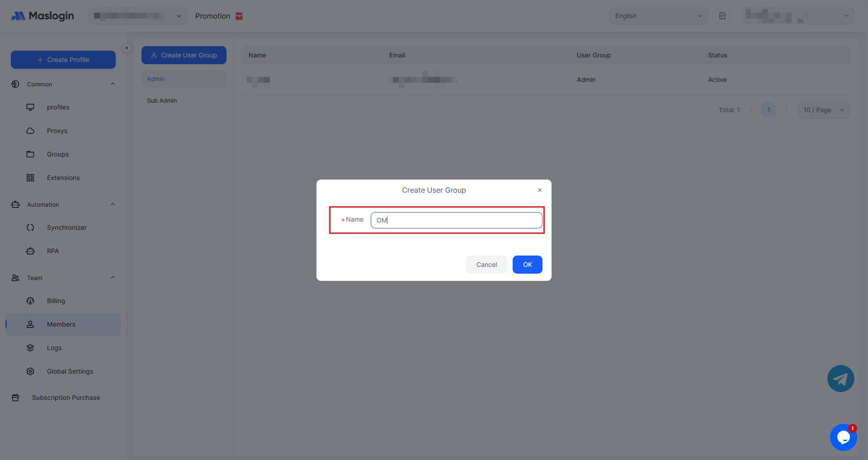Screen dimensions: 868x460
Task: Close the Create User Group dialog
Action: [539, 190]
